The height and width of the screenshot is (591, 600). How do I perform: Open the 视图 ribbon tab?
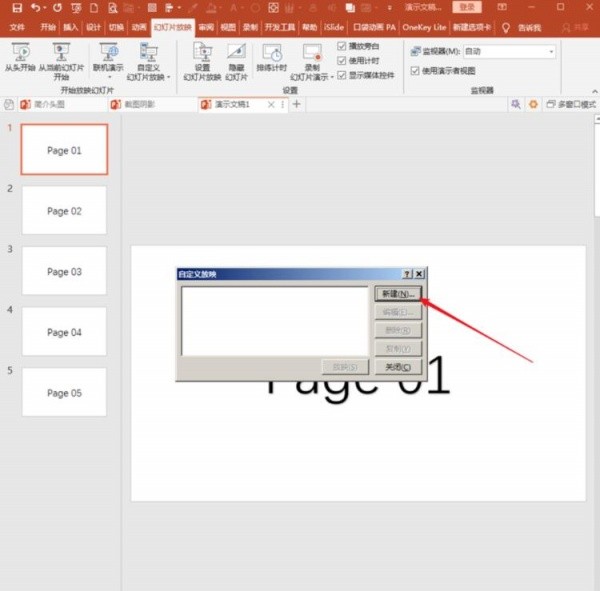pos(228,27)
